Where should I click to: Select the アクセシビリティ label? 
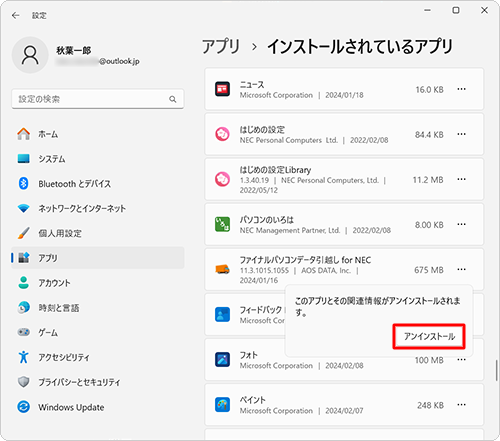coord(64,357)
